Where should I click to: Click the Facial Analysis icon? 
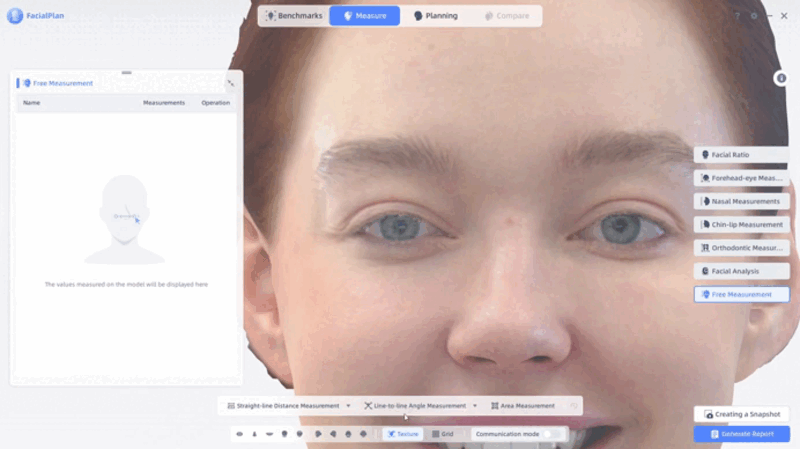point(705,271)
